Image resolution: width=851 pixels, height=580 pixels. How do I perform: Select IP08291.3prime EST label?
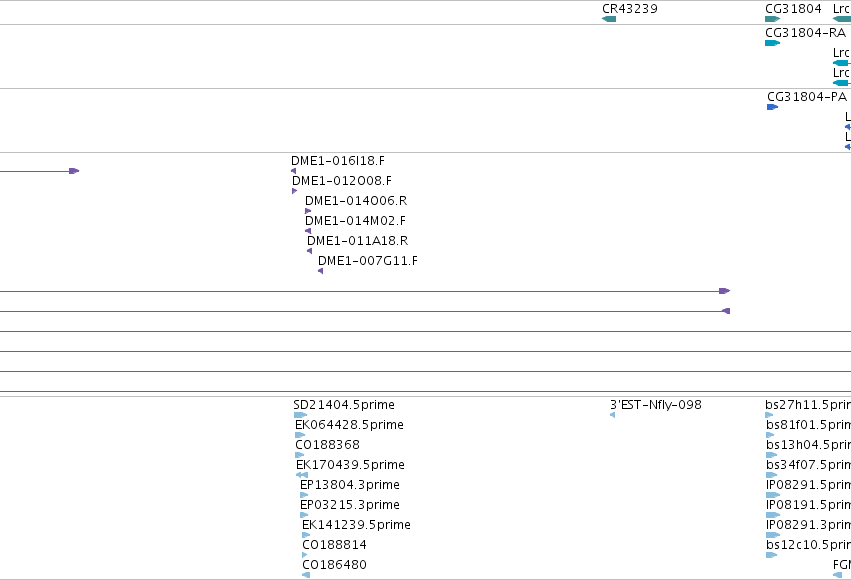[x=808, y=525]
